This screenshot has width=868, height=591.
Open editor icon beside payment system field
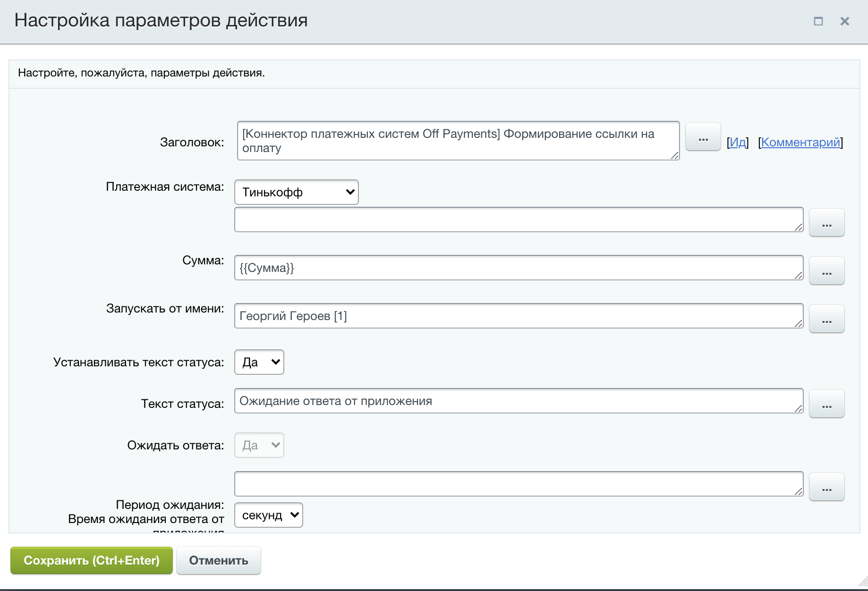point(826,222)
